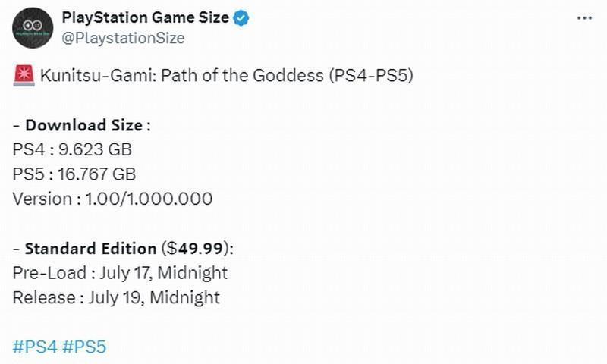Open the #PS5 hashtag
This screenshot has height=364, width=607.
pyautogui.click(x=84, y=347)
